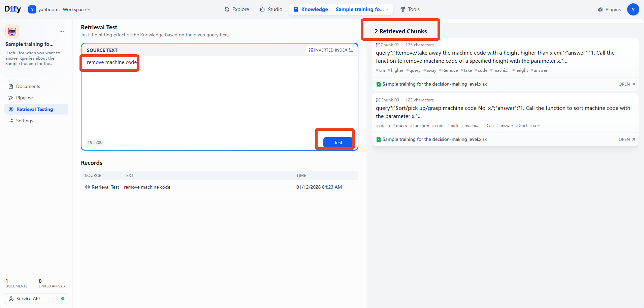Viewport: 644px width, 308px height.
Task: Open Pipeline in the sidebar
Action: tap(36, 98)
